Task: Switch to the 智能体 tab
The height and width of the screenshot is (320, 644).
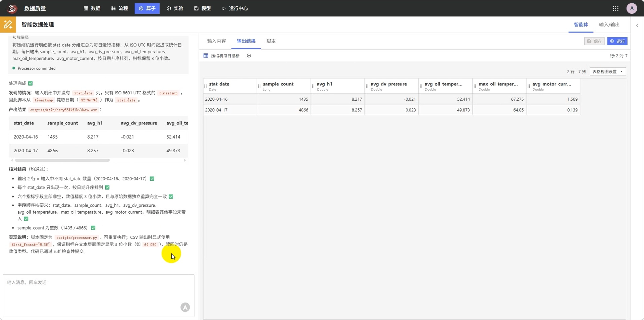Action: 581,24
